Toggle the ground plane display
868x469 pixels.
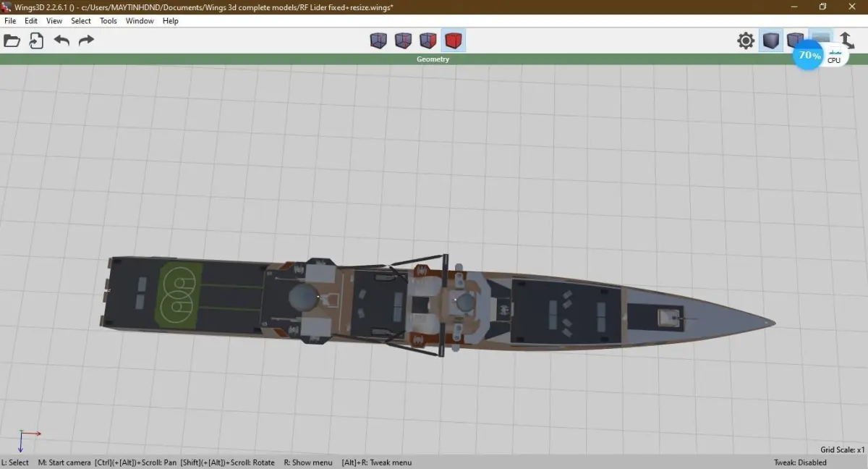pyautogui.click(x=820, y=37)
